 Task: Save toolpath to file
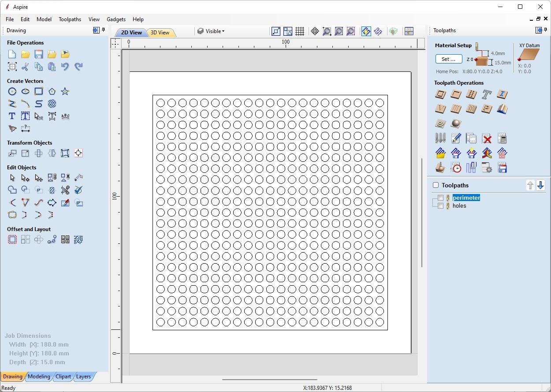502,168
